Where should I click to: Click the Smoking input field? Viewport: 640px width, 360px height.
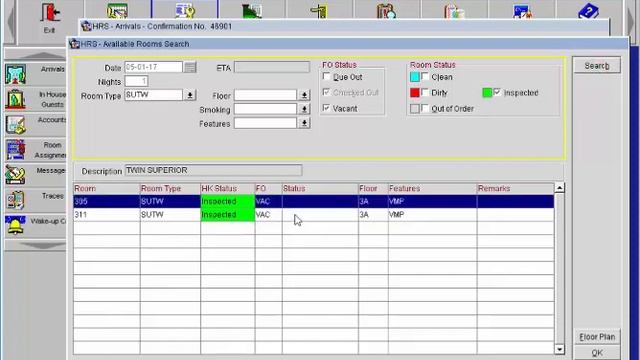(265, 109)
